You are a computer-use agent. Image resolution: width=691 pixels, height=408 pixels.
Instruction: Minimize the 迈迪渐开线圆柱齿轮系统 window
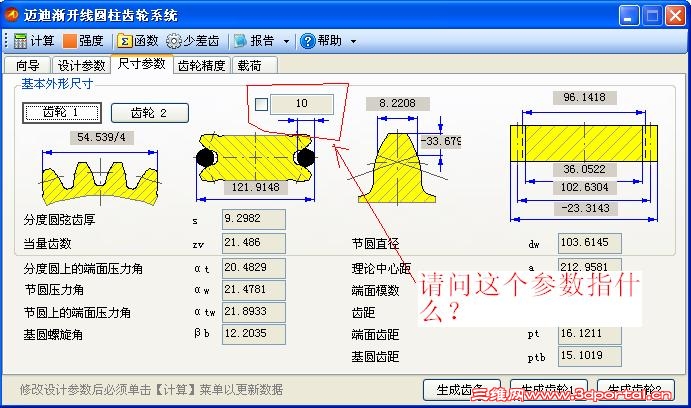pos(629,15)
